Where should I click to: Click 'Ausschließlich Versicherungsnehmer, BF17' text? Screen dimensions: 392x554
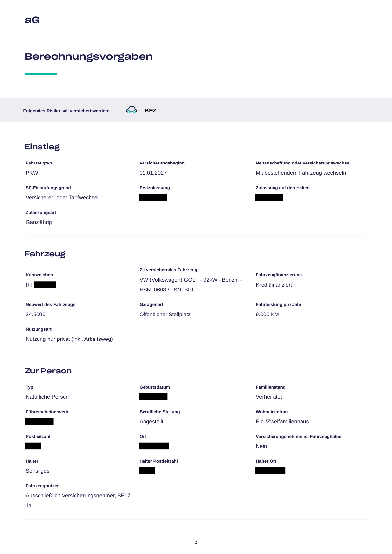[78, 496]
